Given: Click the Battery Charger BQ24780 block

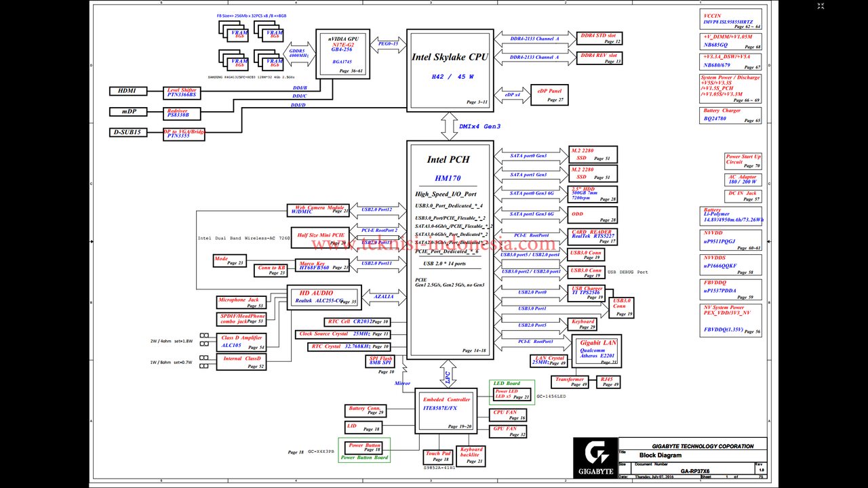Looking at the screenshot, I should point(731,115).
